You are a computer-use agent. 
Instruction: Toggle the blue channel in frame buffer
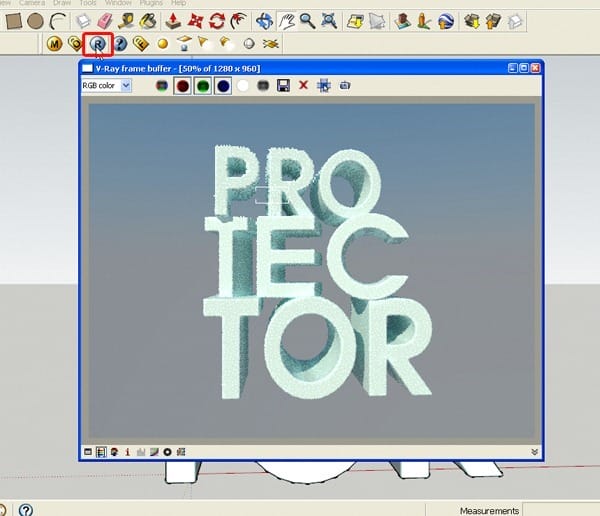point(223,86)
